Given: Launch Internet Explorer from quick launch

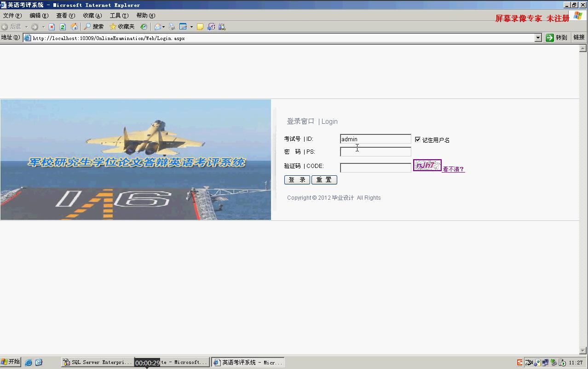Looking at the screenshot, I should [29, 363].
